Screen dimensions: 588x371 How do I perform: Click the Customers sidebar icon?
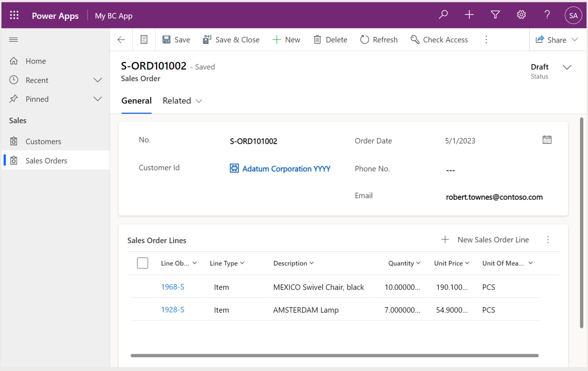coord(14,141)
